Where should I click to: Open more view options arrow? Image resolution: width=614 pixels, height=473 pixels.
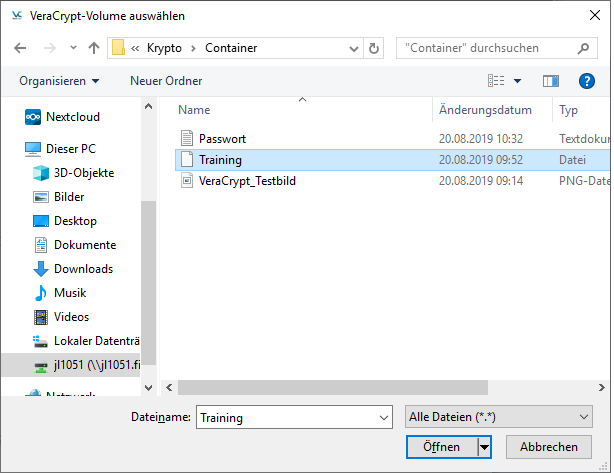point(517,81)
